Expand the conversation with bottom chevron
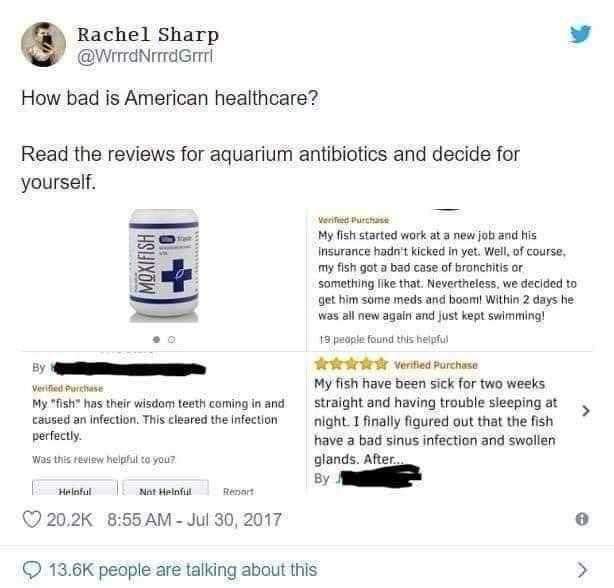 point(582,570)
